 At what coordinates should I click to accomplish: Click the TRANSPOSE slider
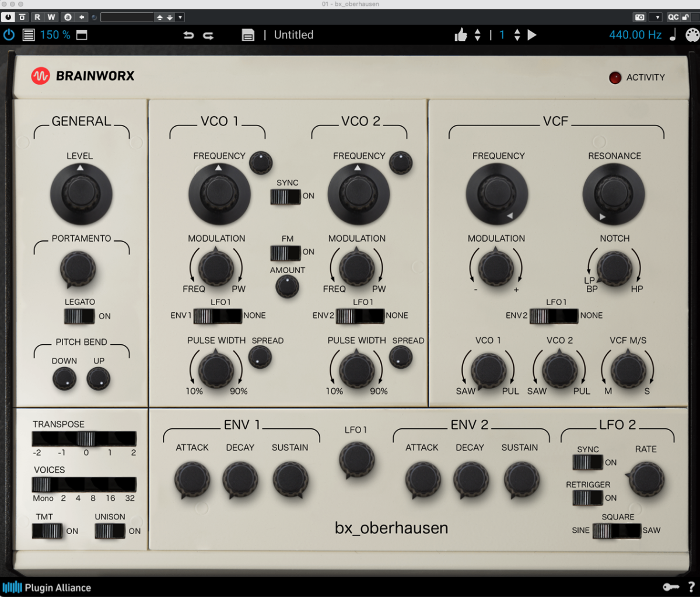coord(84,439)
